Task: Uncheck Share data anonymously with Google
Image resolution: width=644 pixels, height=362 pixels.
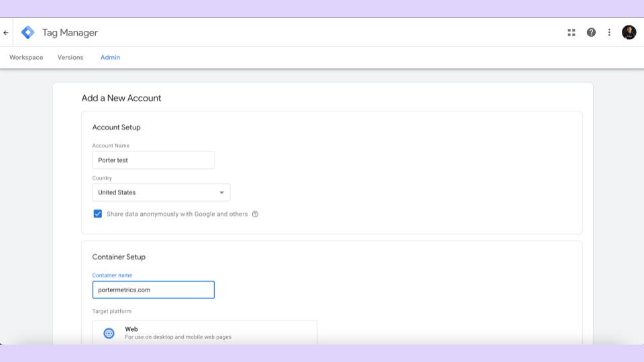Action: [x=98, y=214]
